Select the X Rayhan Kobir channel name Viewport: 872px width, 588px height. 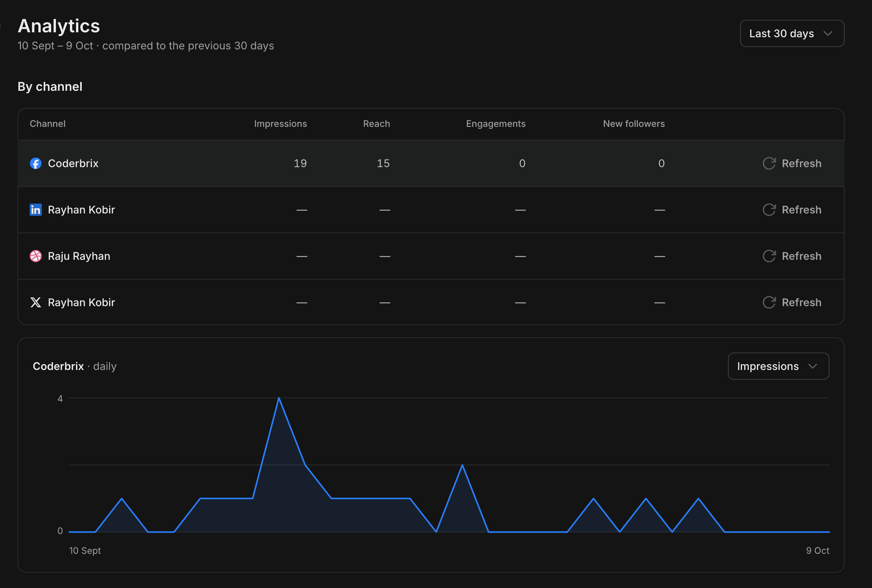coord(81,302)
